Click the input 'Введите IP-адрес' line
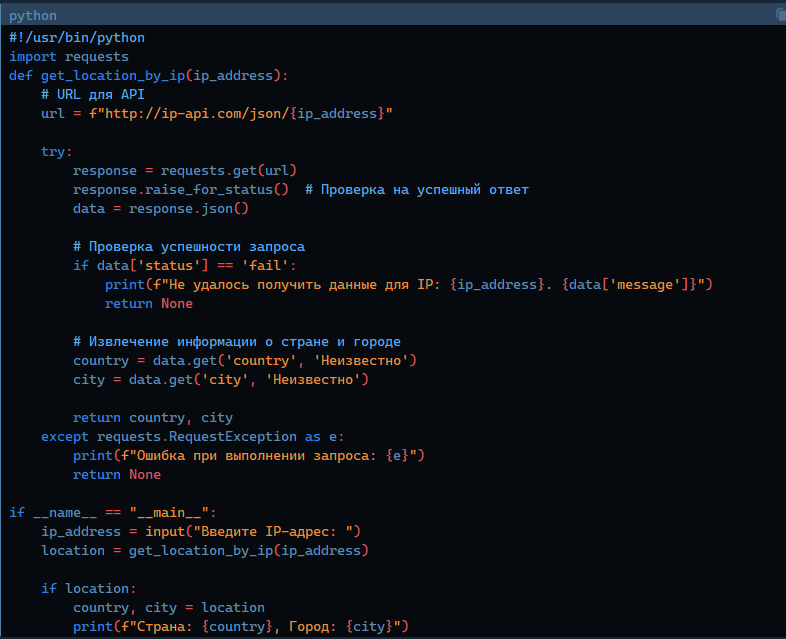Screen dimensions: 786x639 coord(201,532)
